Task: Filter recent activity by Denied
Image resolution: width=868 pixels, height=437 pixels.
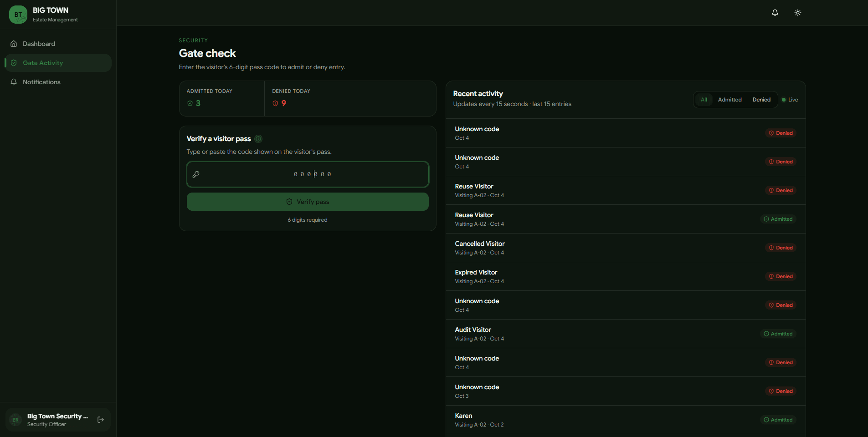Action: (x=761, y=100)
